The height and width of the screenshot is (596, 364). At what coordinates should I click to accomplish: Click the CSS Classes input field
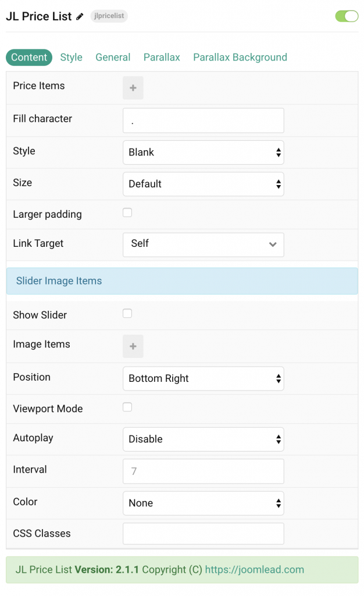[203, 533]
